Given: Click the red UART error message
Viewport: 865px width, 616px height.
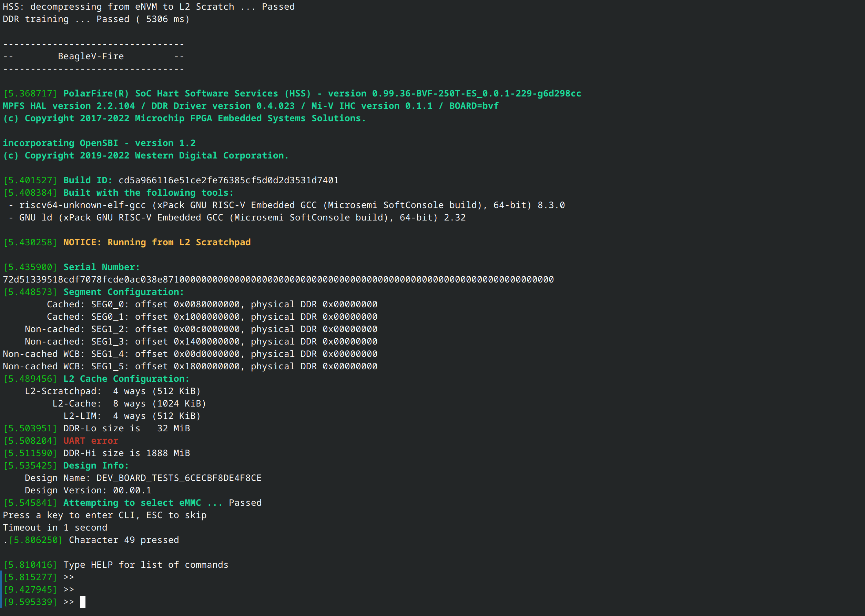Looking at the screenshot, I should pyautogui.click(x=91, y=441).
